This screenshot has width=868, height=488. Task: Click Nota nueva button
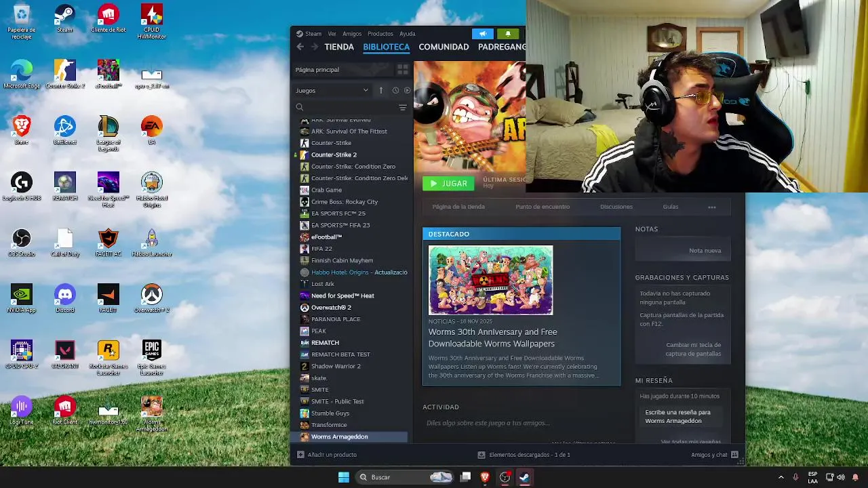click(705, 251)
